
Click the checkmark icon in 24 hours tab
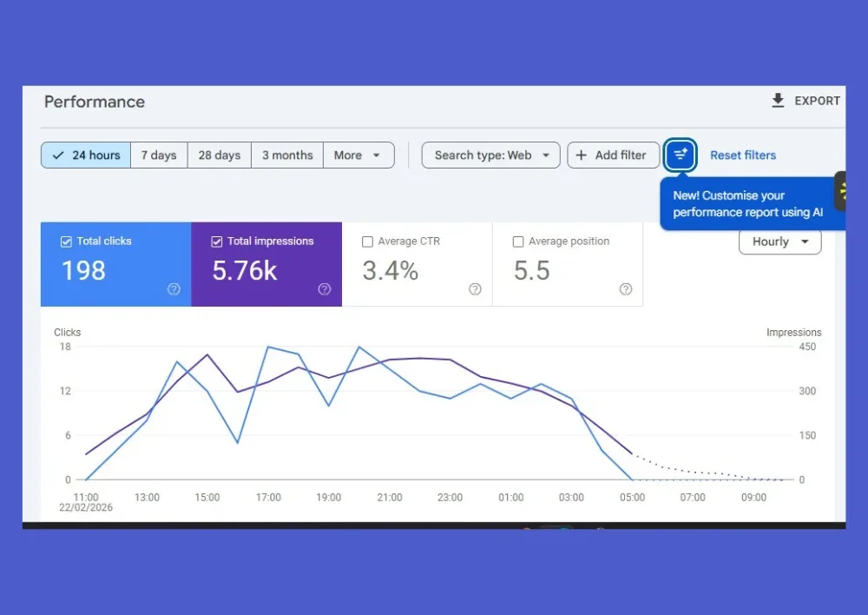(x=60, y=155)
